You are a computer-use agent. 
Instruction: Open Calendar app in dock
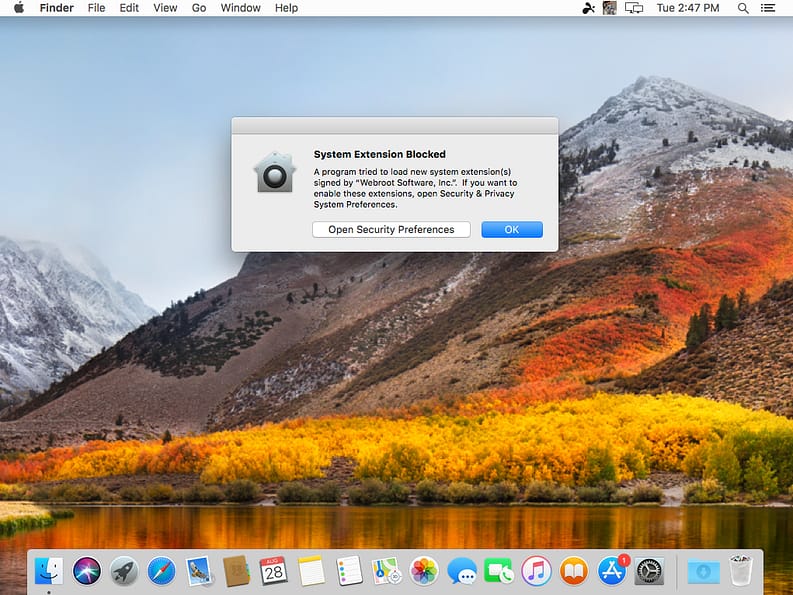click(x=273, y=571)
